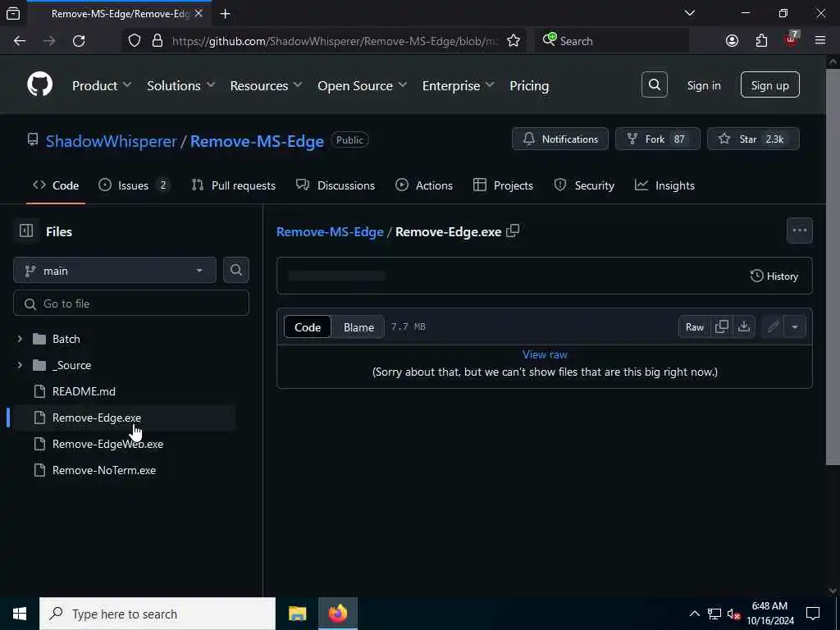The image size is (840, 630).
Task: Open the Firefox tab list view icon
Action: point(13,14)
